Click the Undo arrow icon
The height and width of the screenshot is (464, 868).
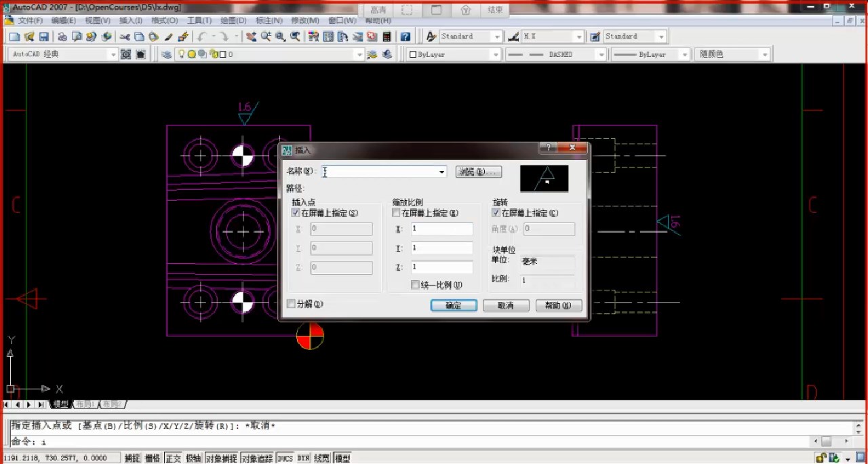click(x=202, y=37)
